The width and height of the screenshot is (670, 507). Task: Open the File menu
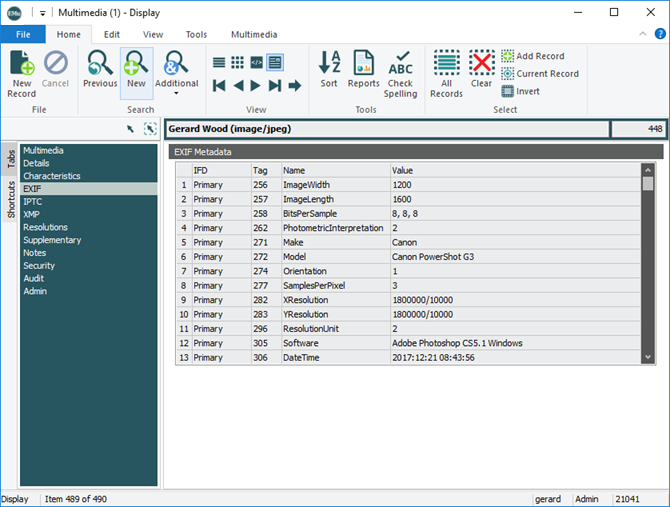[22, 34]
